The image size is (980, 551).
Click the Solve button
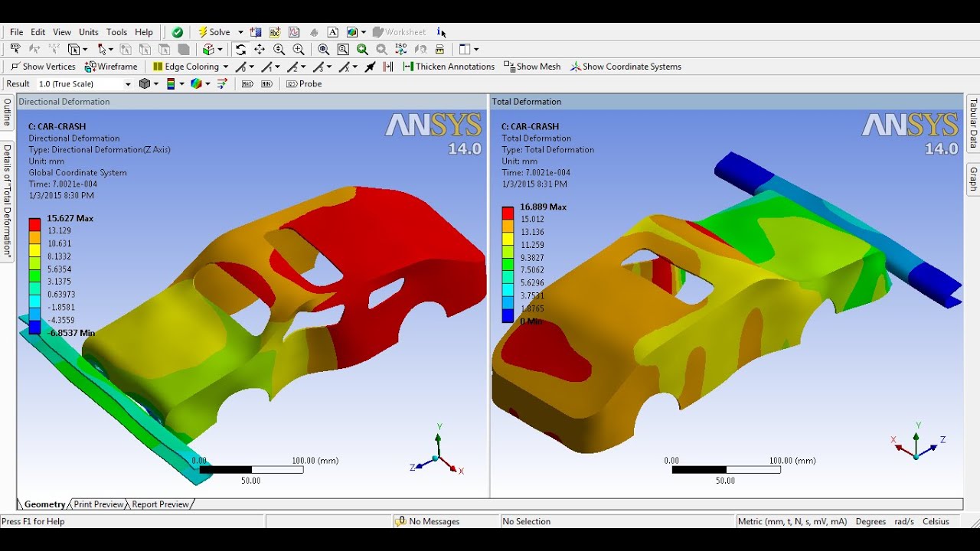click(x=214, y=32)
